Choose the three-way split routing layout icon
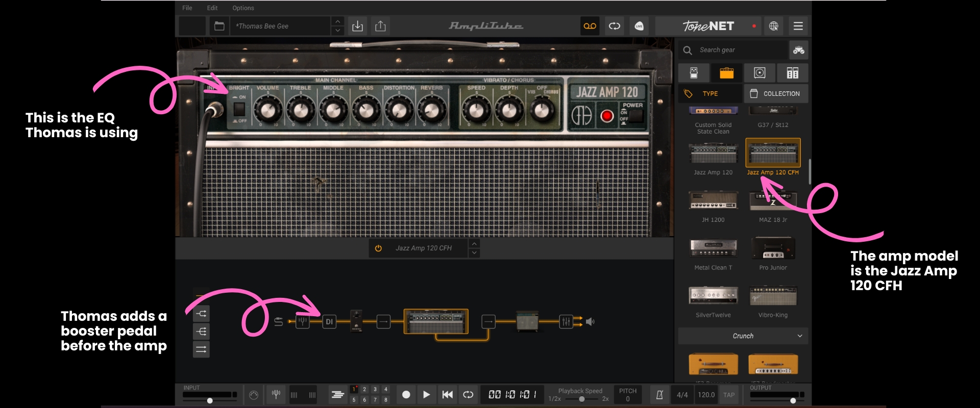This screenshot has width=980, height=408. click(201, 331)
